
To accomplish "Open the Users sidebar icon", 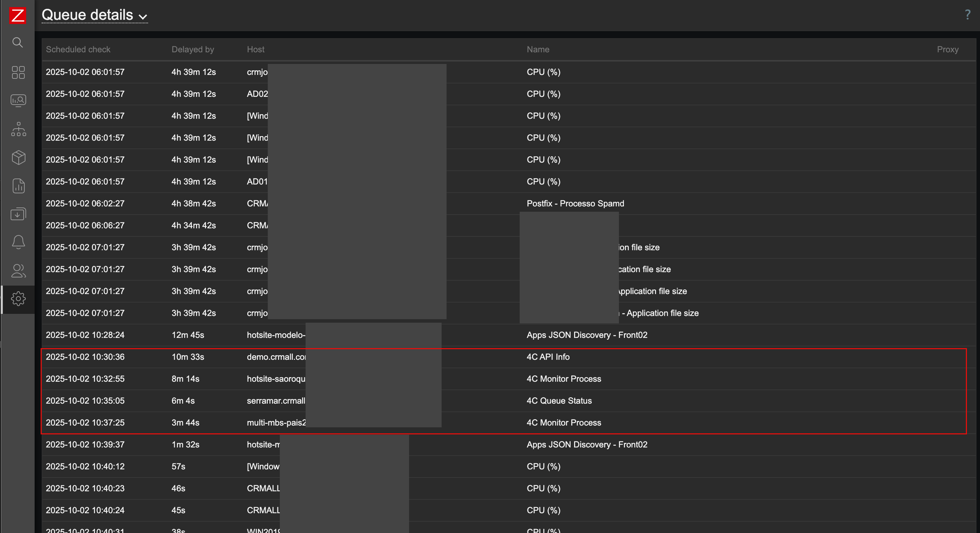I will point(18,271).
